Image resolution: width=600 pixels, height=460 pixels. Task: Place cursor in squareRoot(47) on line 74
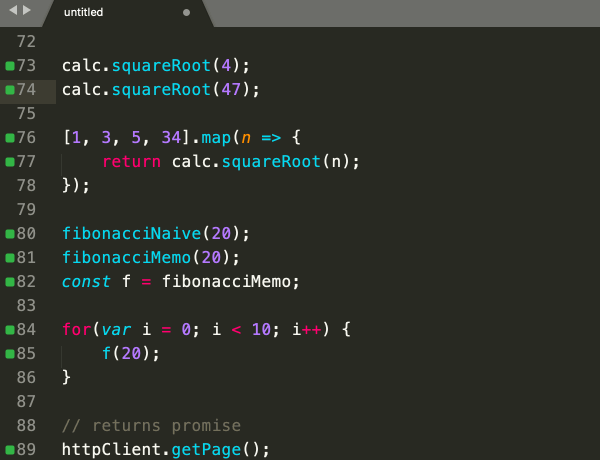(x=181, y=90)
